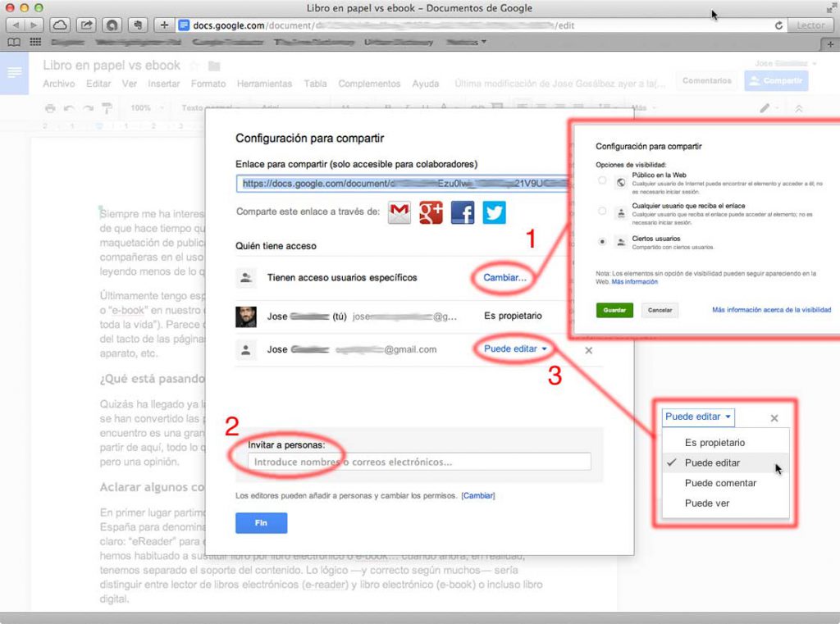The height and width of the screenshot is (624, 840).
Task: Remove the gmail.com collaborator with the X
Action: click(x=589, y=350)
